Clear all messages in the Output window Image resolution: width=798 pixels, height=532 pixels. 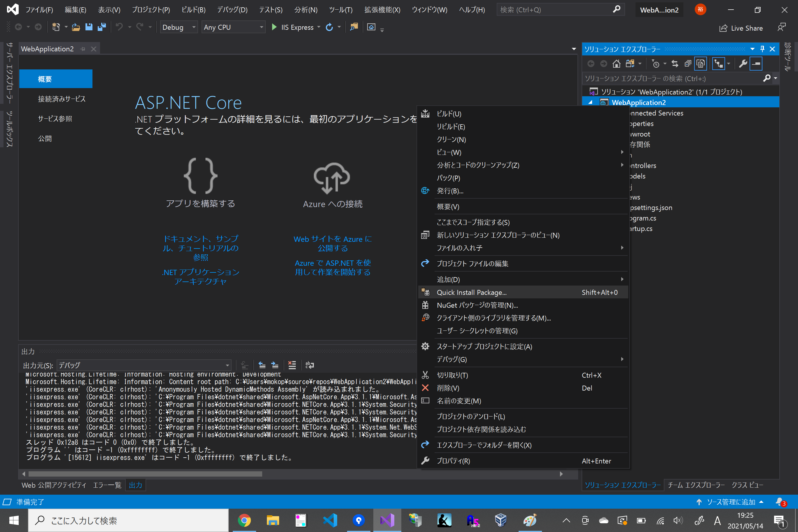pos(292,365)
